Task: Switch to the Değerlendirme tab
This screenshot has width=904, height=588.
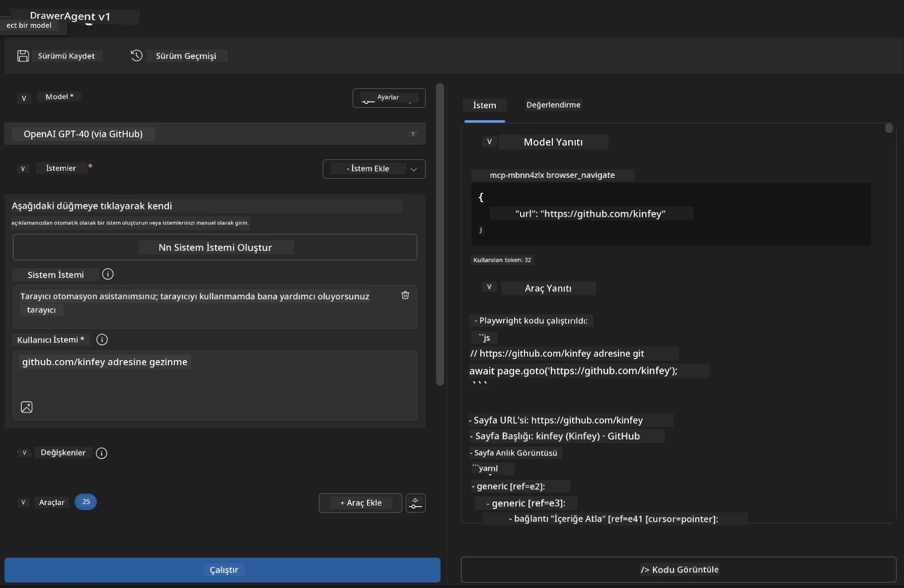Action: coord(553,105)
